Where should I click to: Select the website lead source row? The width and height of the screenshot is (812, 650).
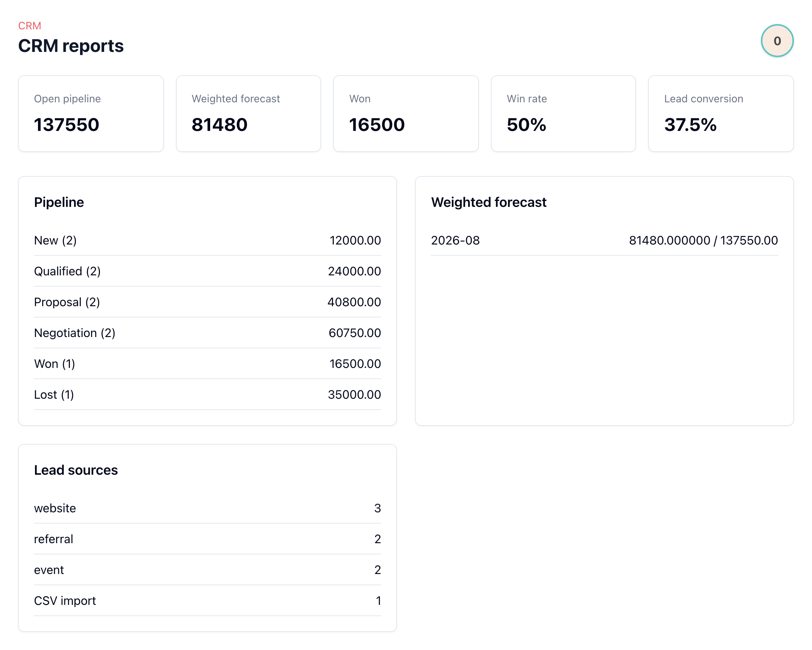coord(208,508)
